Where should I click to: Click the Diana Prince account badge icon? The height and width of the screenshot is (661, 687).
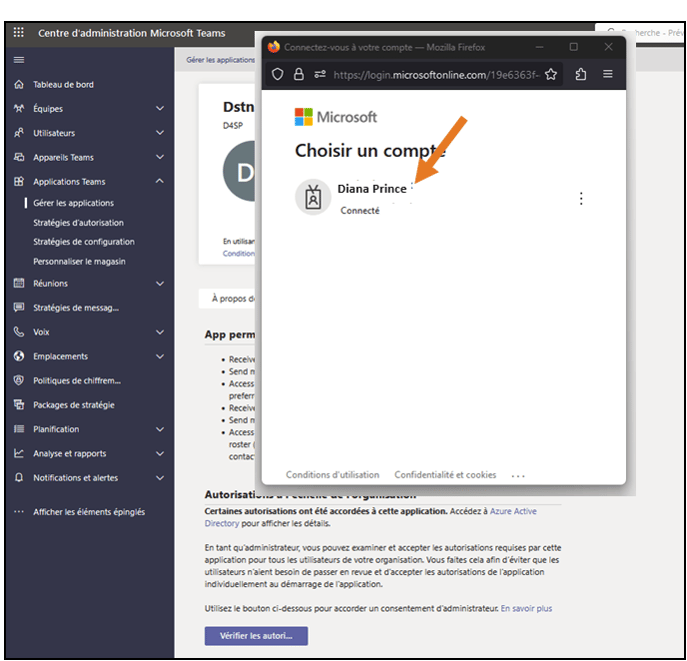pyautogui.click(x=313, y=197)
